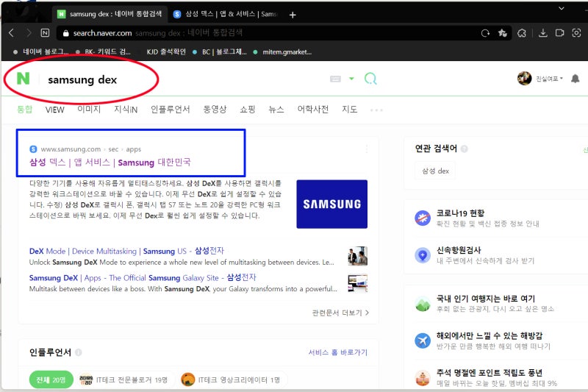
Task: Select the 지도 search tab
Action: click(x=349, y=109)
